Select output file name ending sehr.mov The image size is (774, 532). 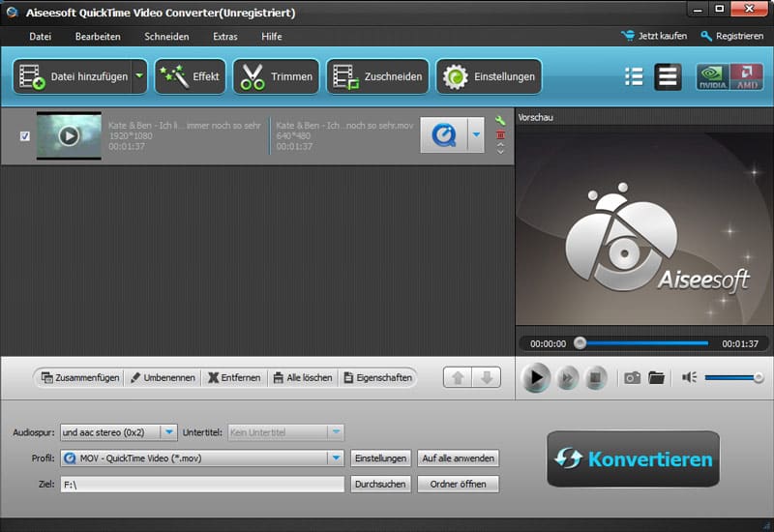pos(344,126)
